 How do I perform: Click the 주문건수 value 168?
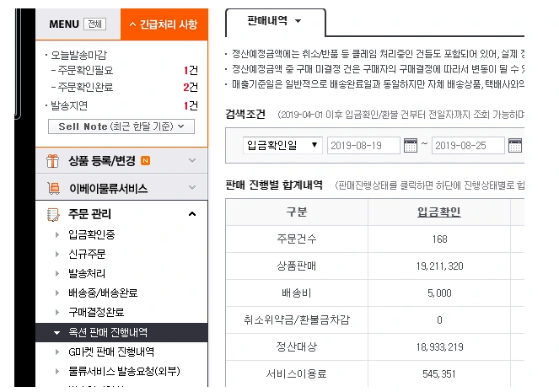pyautogui.click(x=439, y=239)
